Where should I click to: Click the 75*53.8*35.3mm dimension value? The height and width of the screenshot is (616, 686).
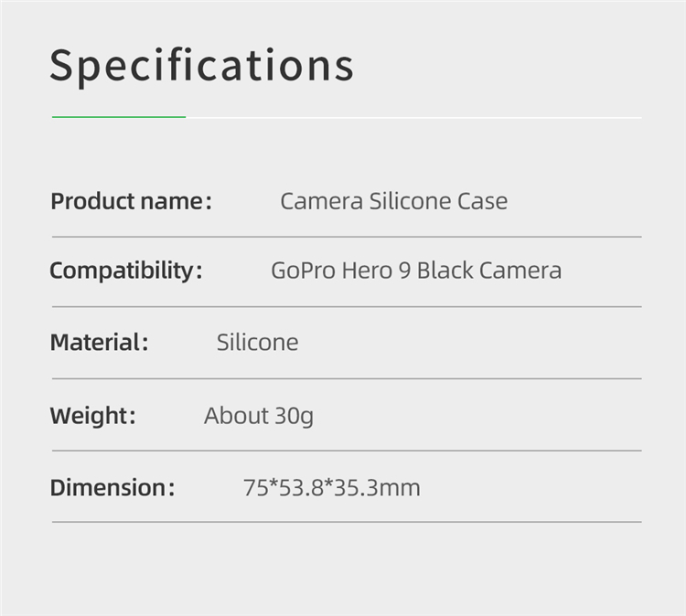point(332,487)
